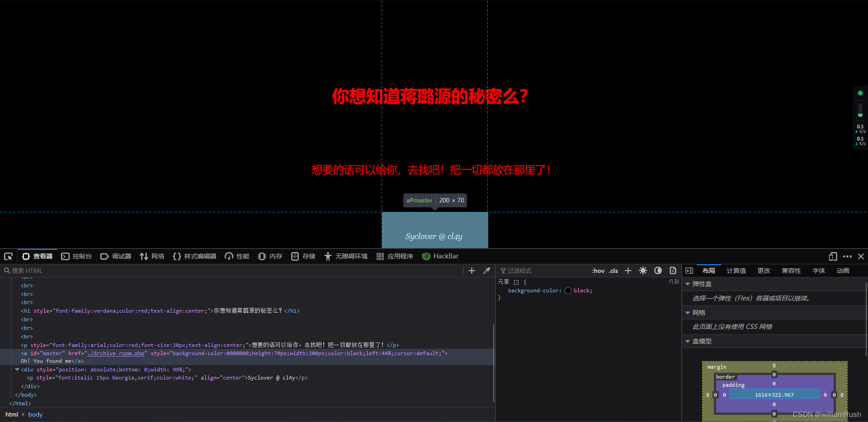Viewport: 868px width, 422px height.
Task: Toggle print media simulation
Action: pos(673,271)
